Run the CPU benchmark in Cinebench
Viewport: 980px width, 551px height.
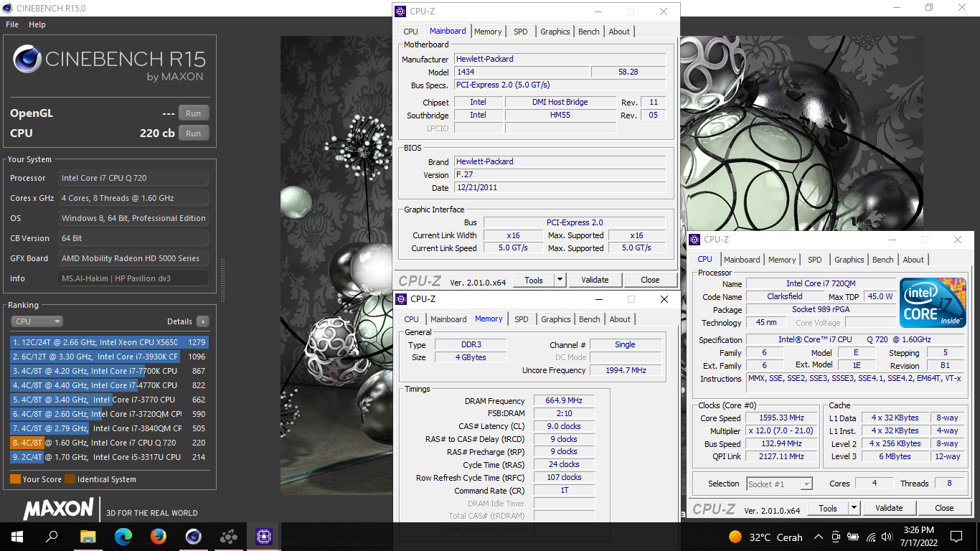pos(194,133)
